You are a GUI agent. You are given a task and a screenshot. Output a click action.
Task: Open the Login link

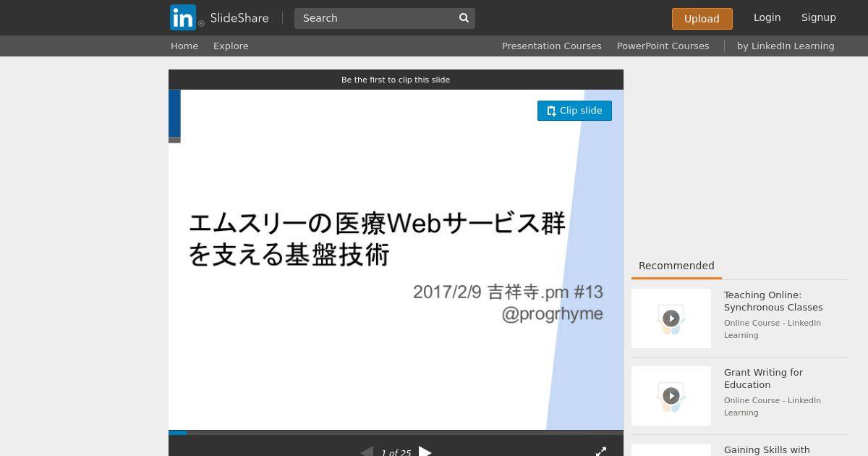(767, 17)
